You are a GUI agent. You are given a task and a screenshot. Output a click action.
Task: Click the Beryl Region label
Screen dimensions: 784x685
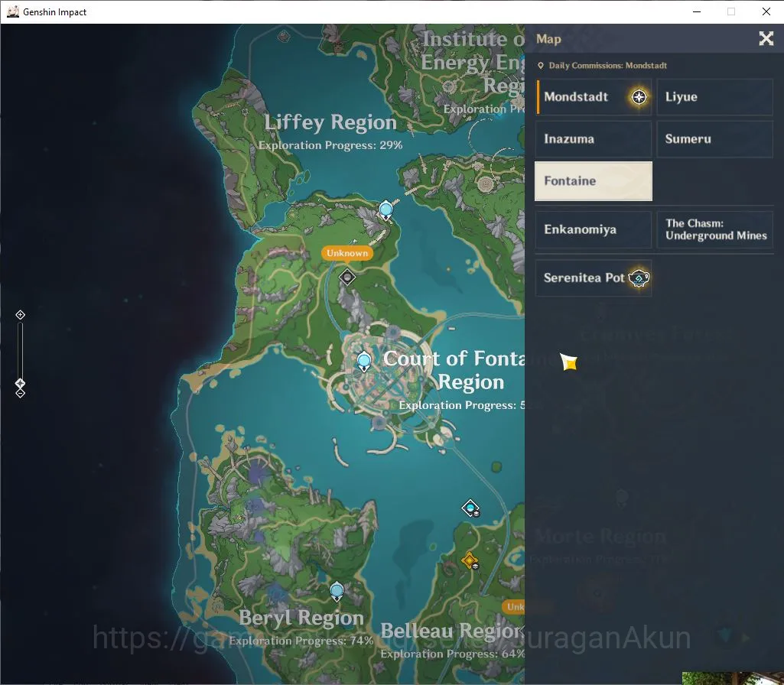[301, 618]
